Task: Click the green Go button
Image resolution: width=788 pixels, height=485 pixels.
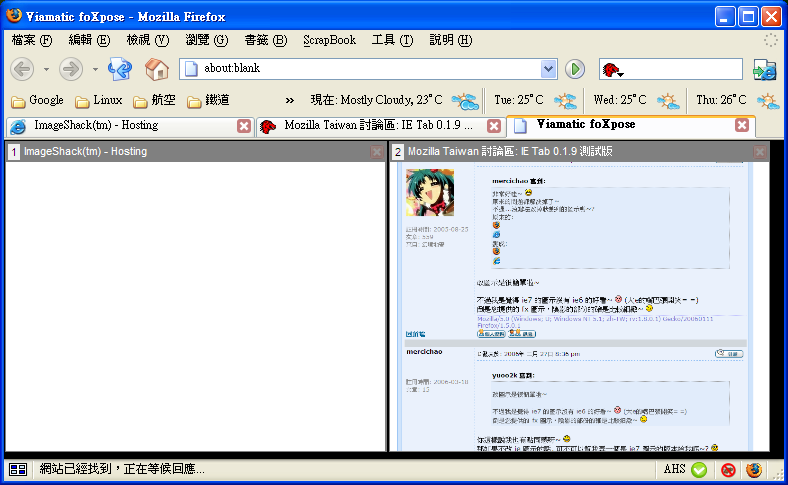Action: click(x=575, y=69)
